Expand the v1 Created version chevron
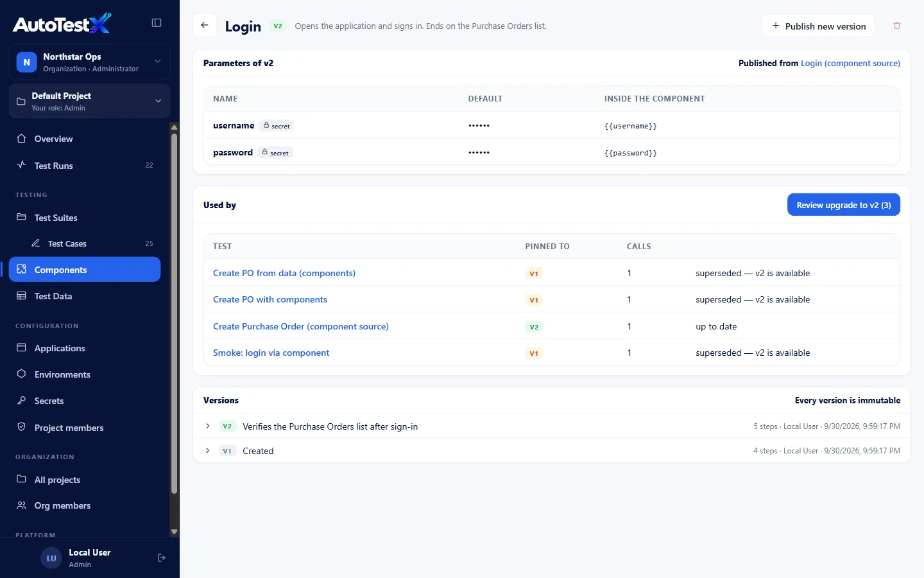Image resolution: width=924 pixels, height=578 pixels. pos(208,451)
